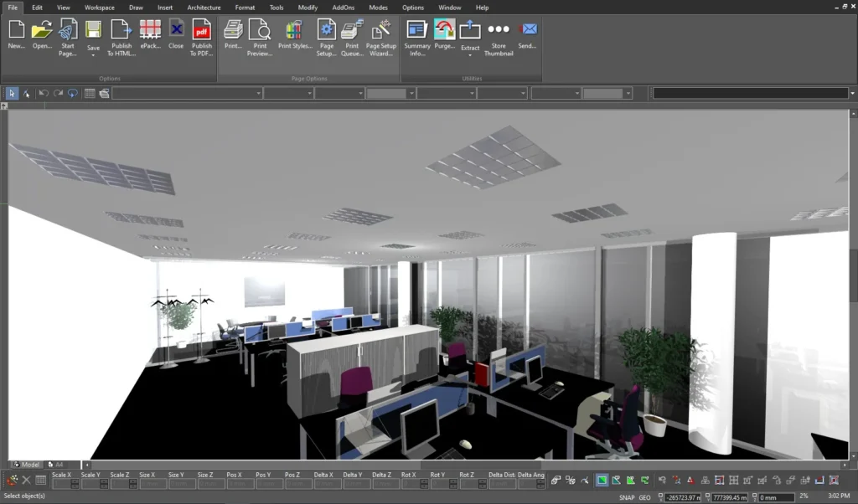858x504 pixels.
Task: Open the Architecture menu
Action: (204, 8)
